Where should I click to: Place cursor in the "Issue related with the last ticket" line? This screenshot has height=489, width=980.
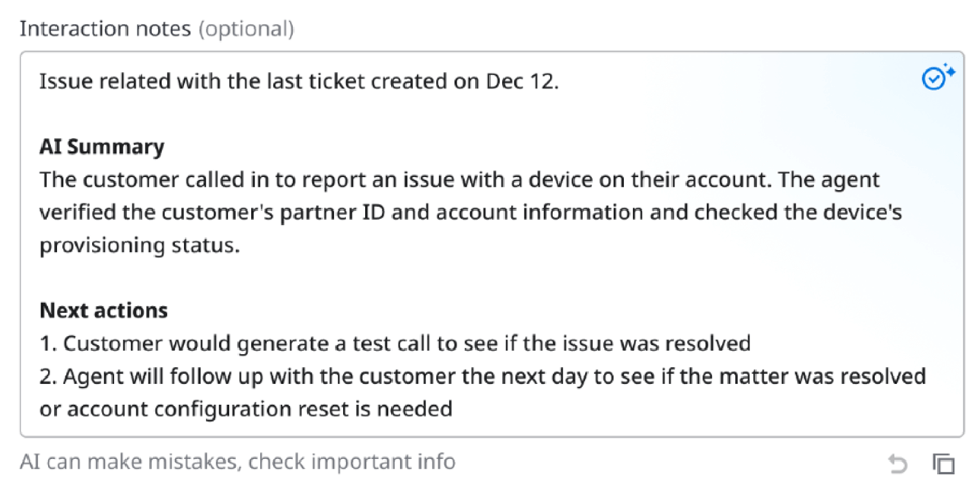click(x=299, y=81)
